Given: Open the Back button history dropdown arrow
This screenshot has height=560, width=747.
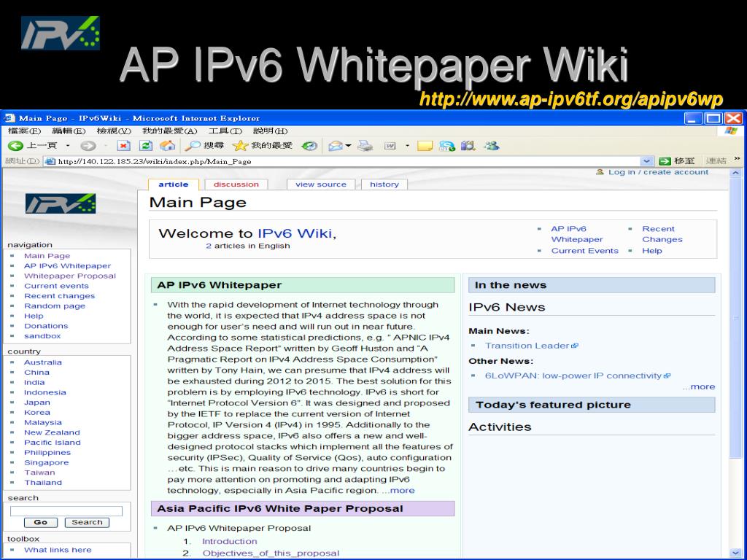Looking at the screenshot, I should (68, 146).
